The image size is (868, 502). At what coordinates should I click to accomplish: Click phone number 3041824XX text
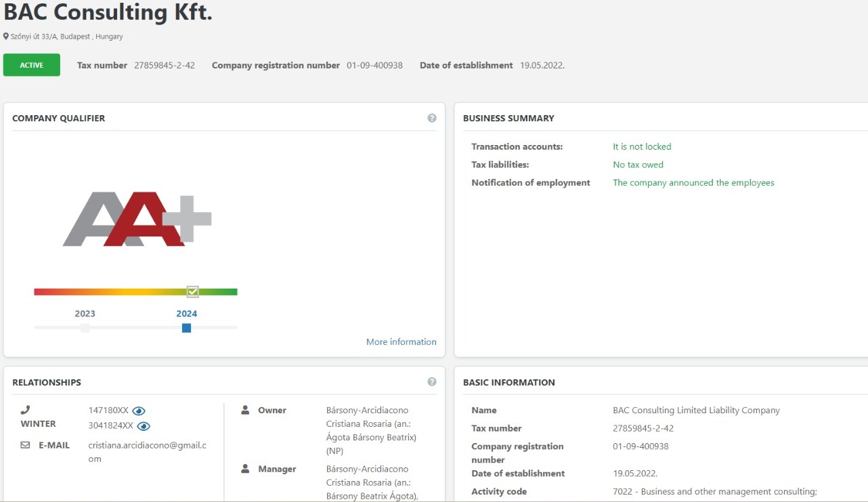click(111, 426)
